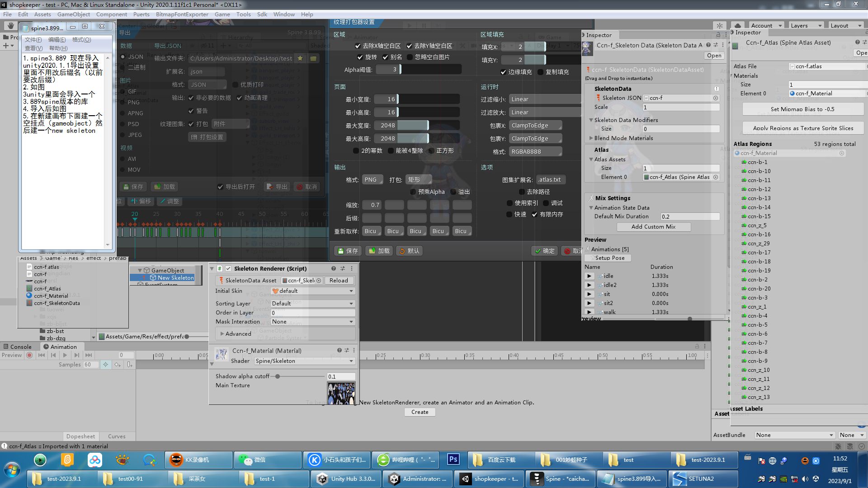Open the Spine taskbar window
This screenshot has width=868, height=488.
[561, 479]
